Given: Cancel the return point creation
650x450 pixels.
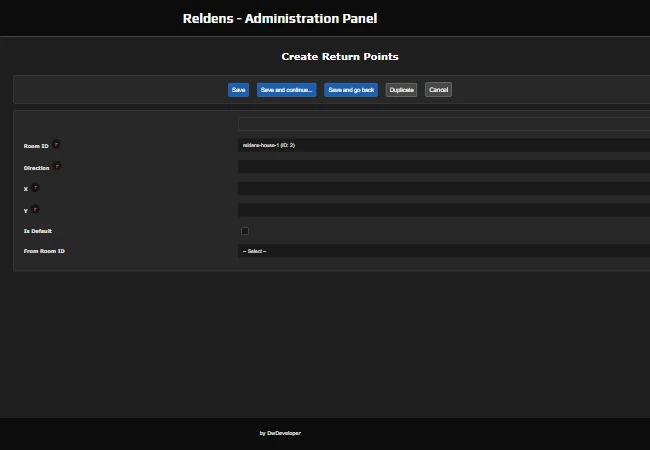Looking at the screenshot, I should click(438, 90).
